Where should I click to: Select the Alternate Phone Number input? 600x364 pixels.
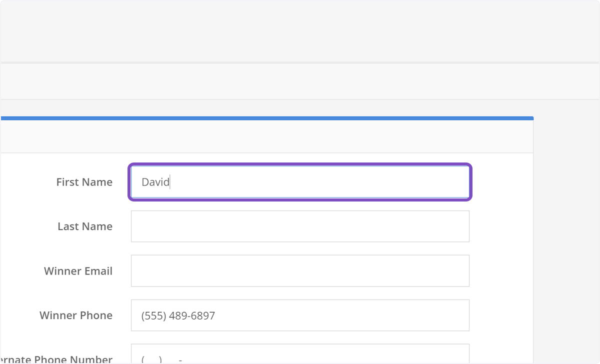coord(300,357)
